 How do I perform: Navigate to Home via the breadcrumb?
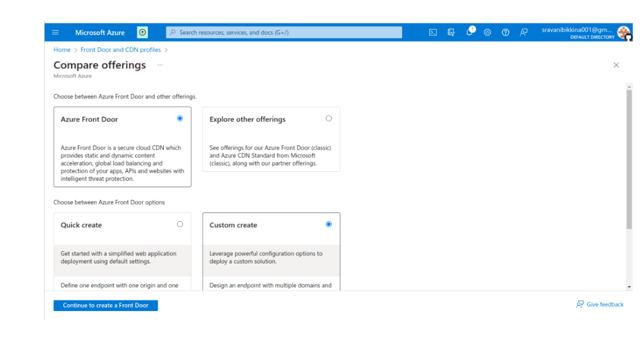(62, 50)
